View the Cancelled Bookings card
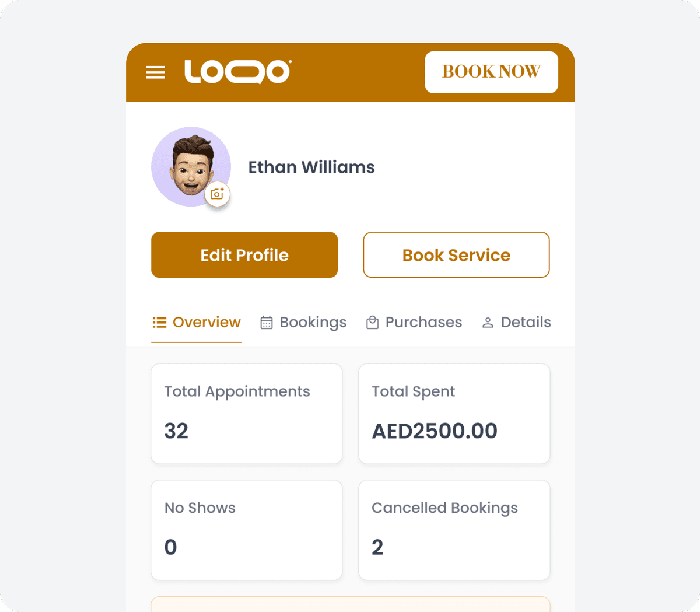 [454, 530]
